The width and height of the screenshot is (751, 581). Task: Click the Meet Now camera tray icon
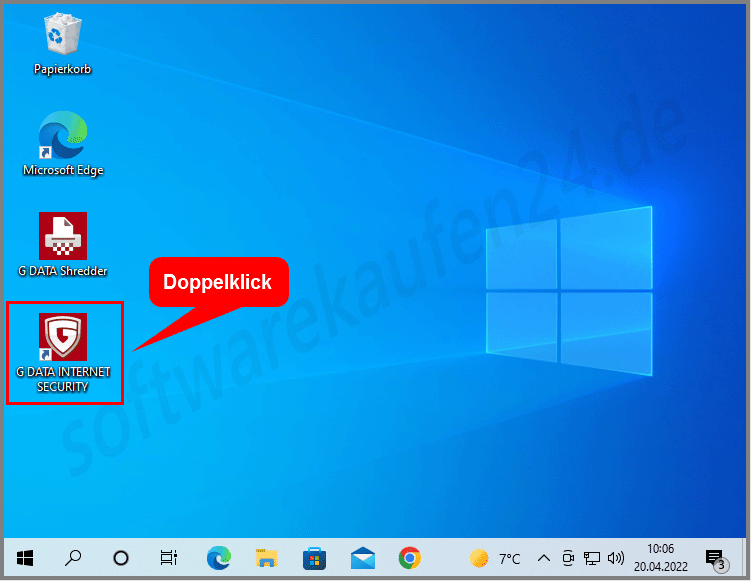[568, 558]
